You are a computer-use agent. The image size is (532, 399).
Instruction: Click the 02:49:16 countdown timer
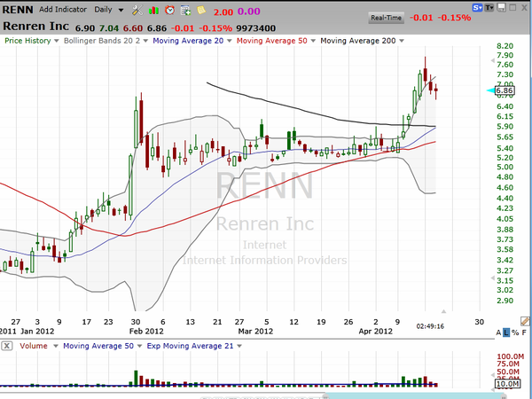point(430,326)
